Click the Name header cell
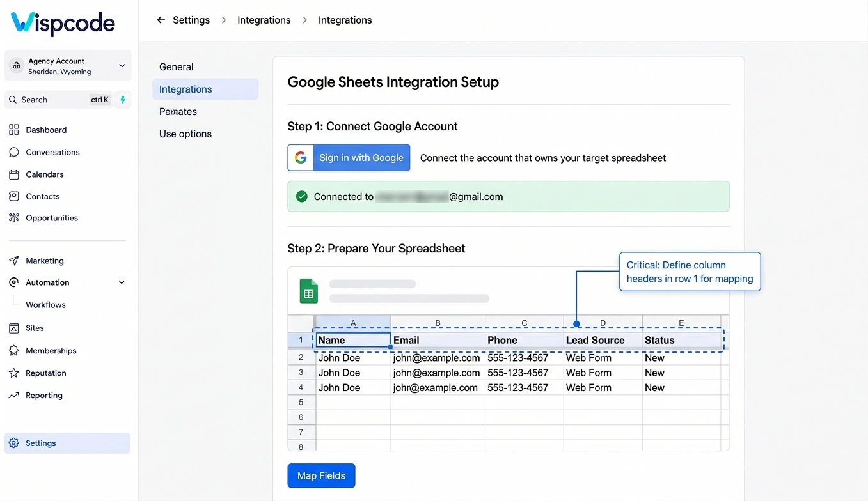This screenshot has height=501, width=868. pos(353,340)
